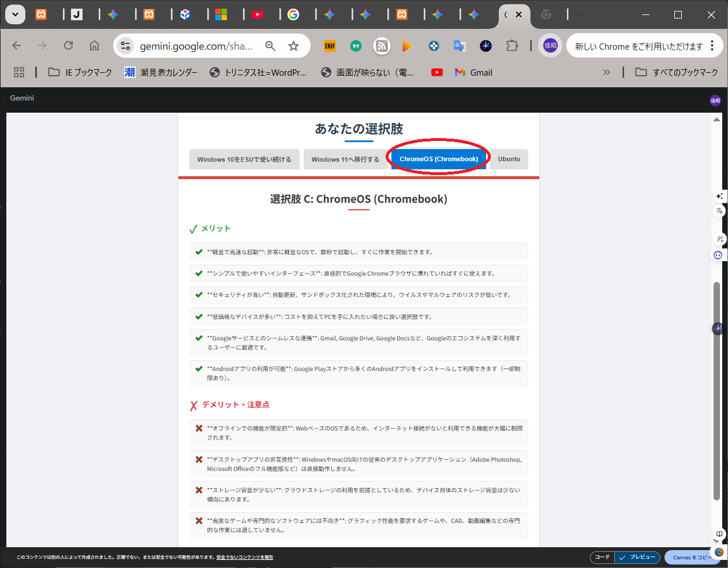This screenshot has width=728, height=568.
Task: Open the すべてのブックマーク folder
Action: (x=677, y=72)
